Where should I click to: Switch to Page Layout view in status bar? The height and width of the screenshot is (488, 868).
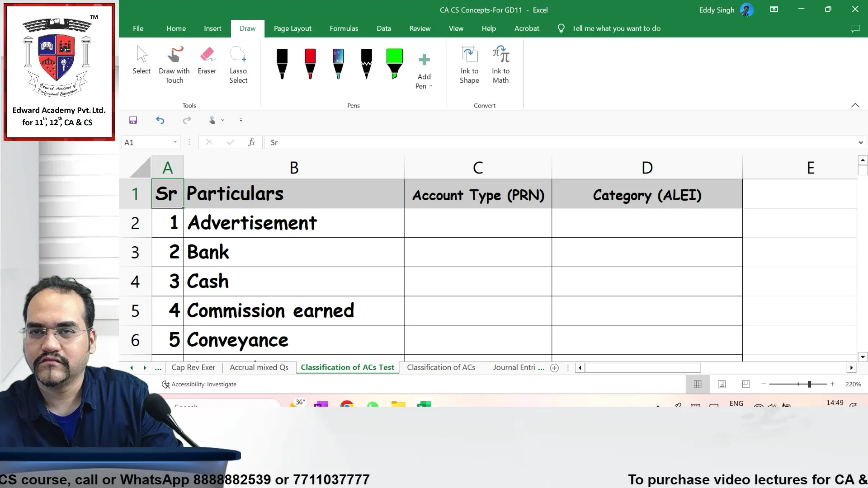(x=722, y=384)
